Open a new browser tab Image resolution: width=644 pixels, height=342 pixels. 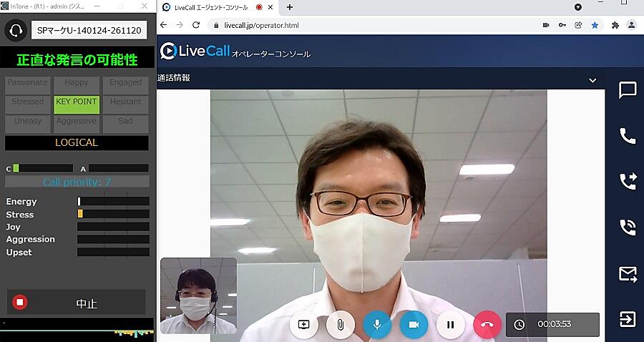[290, 7]
